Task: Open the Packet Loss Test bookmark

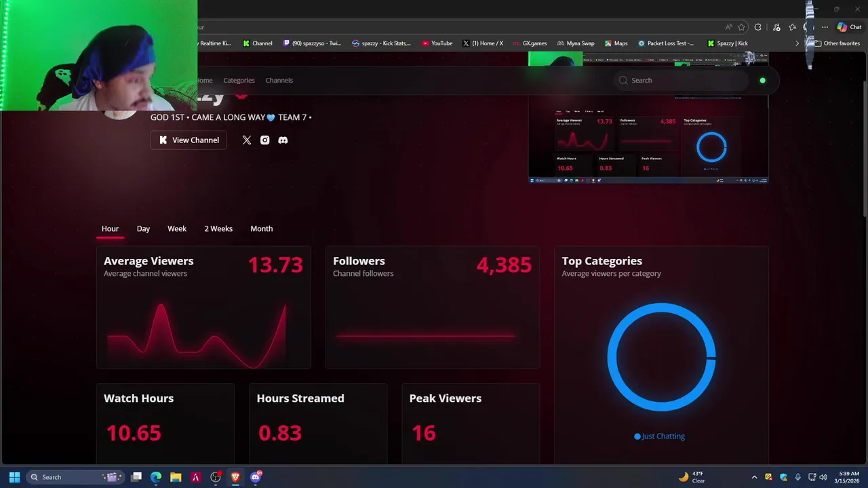Action: 666,43
